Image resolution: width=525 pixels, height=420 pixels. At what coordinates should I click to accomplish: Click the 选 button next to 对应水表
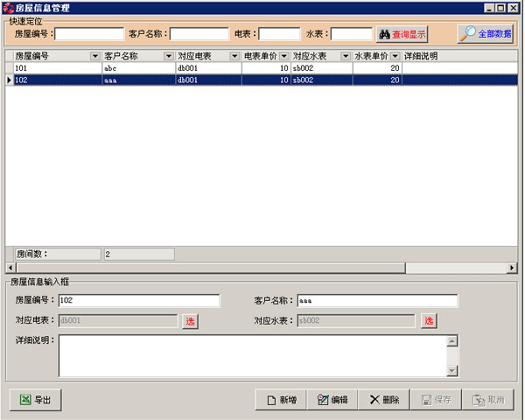tap(429, 321)
